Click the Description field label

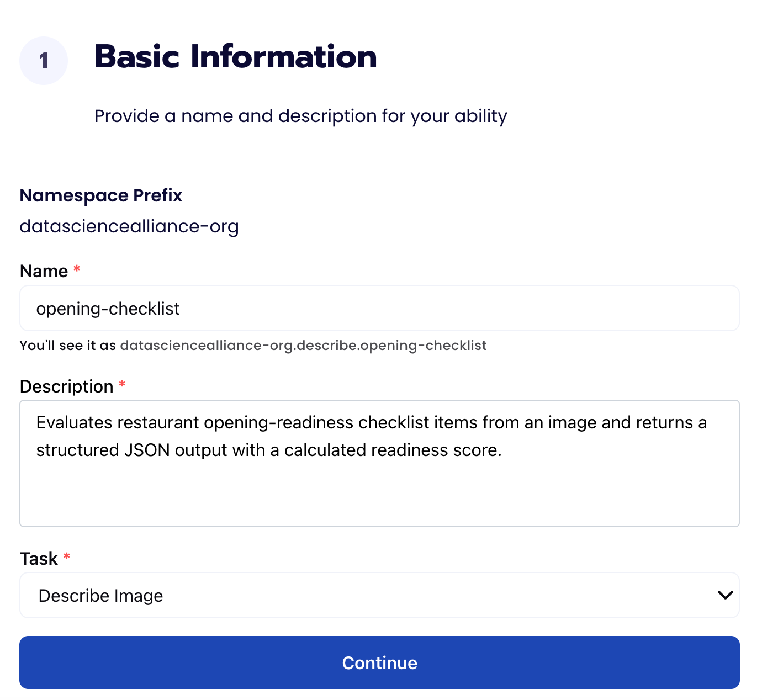[67, 386]
